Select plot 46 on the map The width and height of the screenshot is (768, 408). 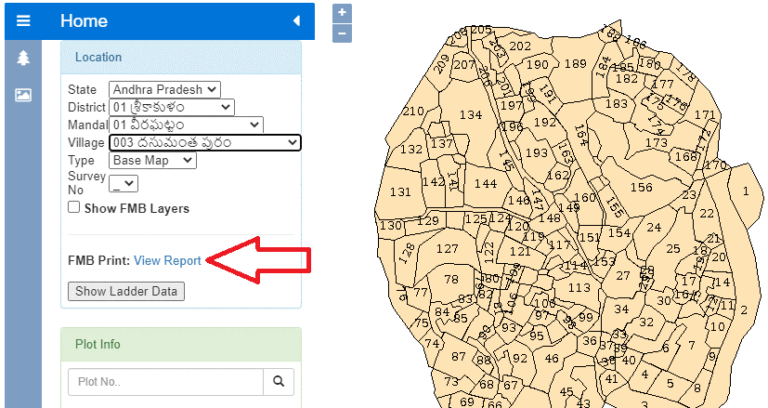[x=552, y=359]
